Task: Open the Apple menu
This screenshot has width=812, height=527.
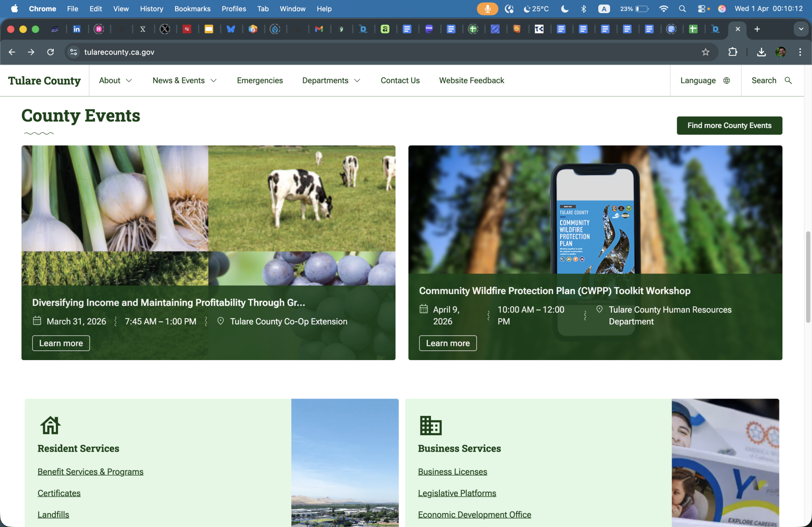Action: click(14, 8)
